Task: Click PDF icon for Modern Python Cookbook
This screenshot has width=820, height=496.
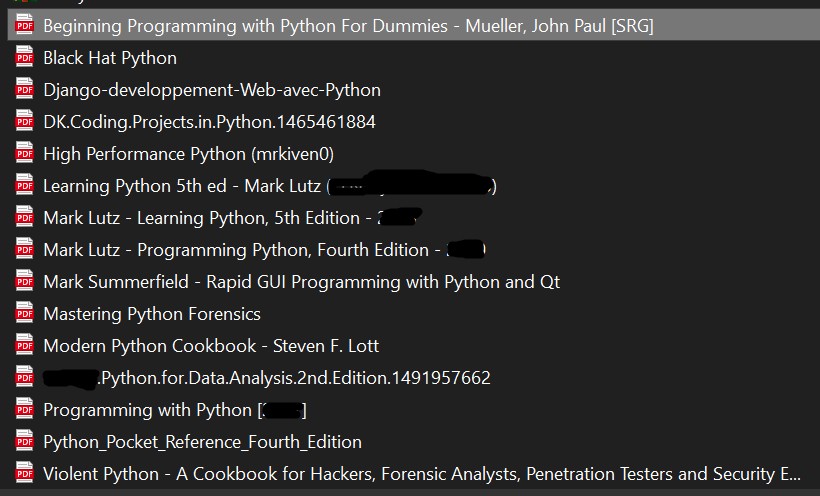Action: (25, 345)
